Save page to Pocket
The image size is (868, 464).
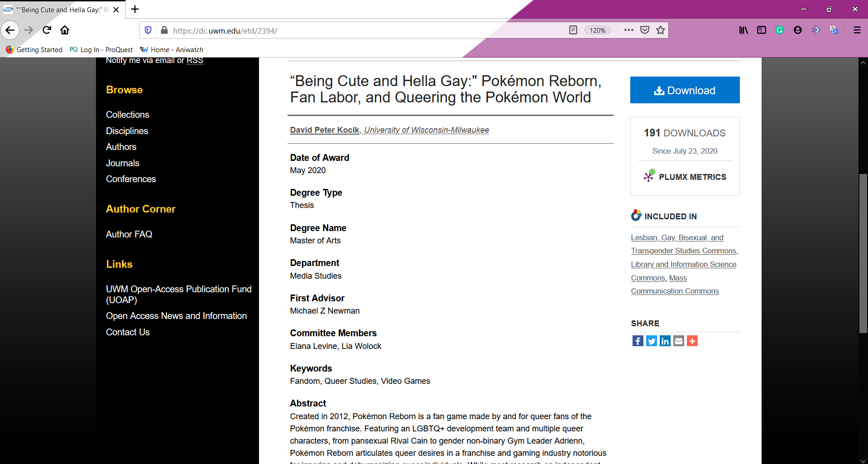[x=645, y=30]
